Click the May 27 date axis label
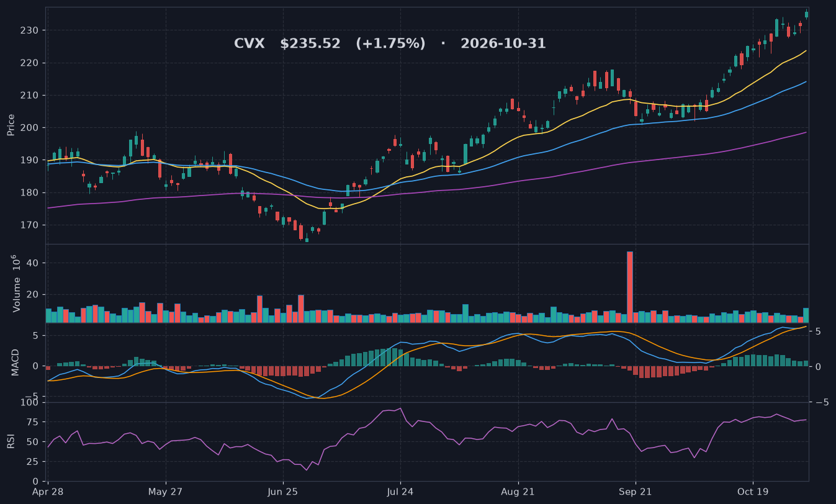Viewport: 836px width, 504px height. click(x=166, y=491)
